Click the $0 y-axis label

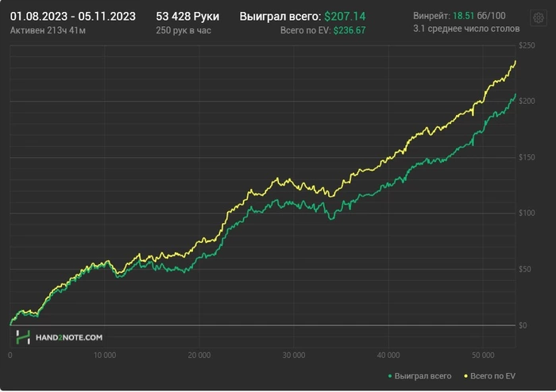(x=523, y=325)
